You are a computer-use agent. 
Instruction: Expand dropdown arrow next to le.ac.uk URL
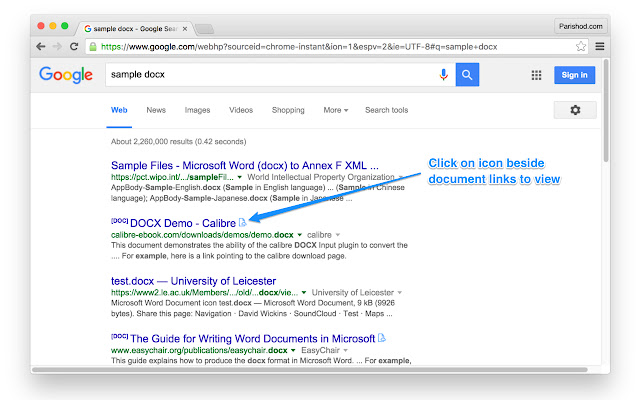[304, 293]
